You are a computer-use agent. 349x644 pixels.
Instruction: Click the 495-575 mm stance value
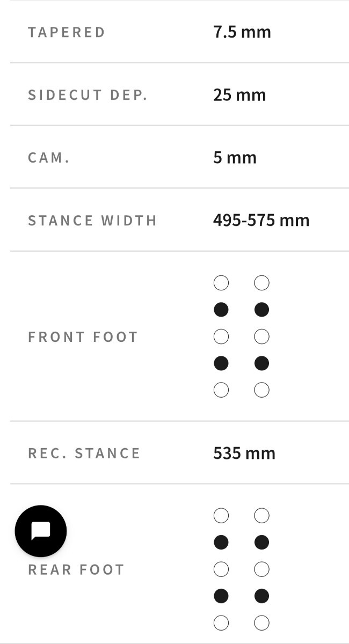point(261,220)
